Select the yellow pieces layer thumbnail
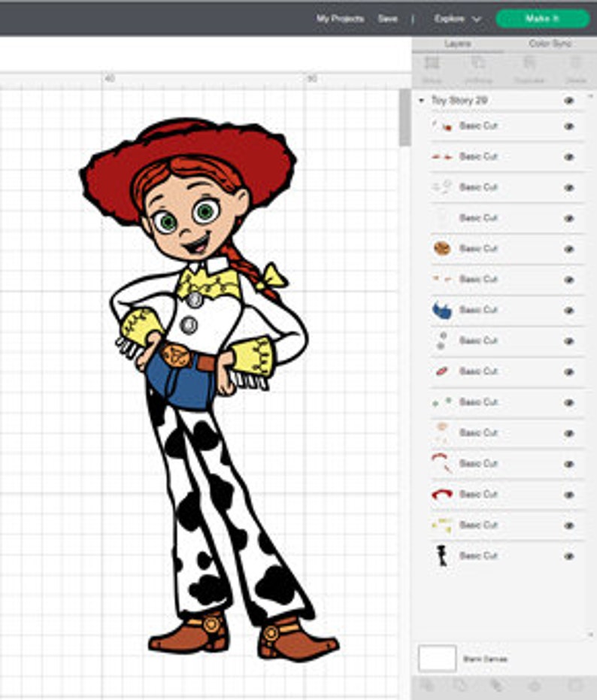Viewport: 597px width, 700px height. click(442, 525)
